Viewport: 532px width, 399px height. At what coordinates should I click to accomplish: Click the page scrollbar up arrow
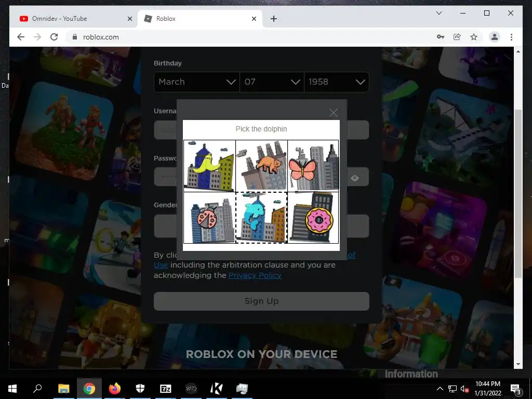pyautogui.click(x=518, y=51)
